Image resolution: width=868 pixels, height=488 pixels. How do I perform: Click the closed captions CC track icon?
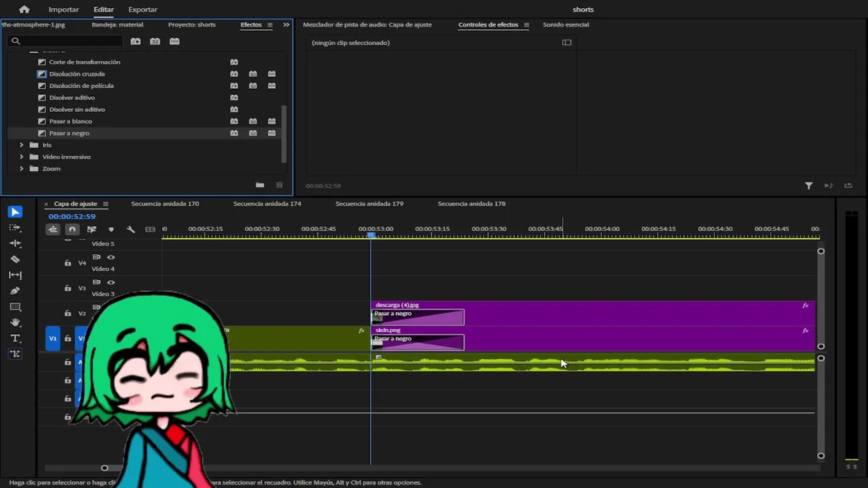[151, 229]
